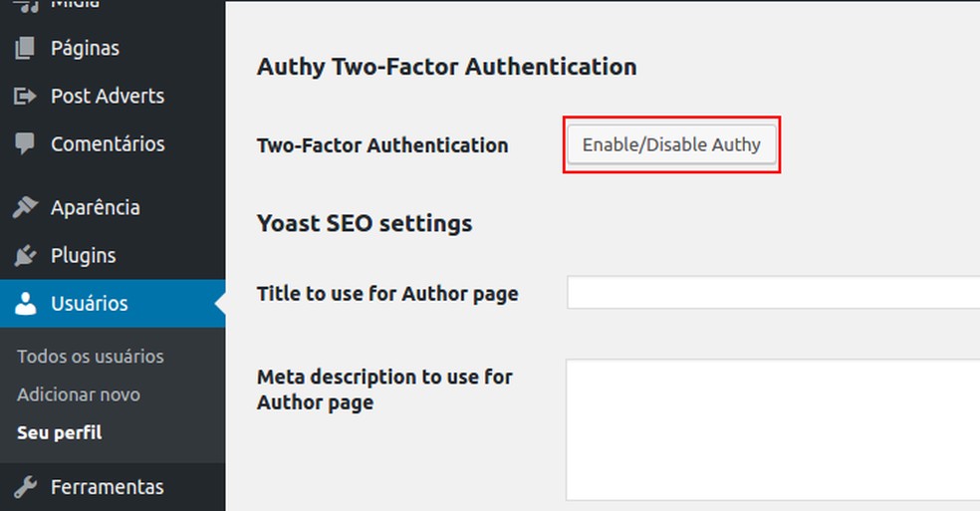Click the Aparência paintbrush icon

[x=26, y=207]
